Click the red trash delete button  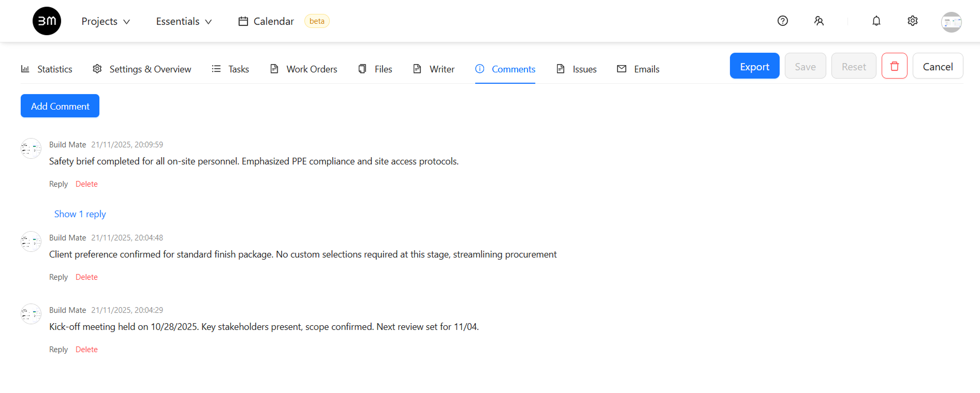pyautogui.click(x=895, y=66)
